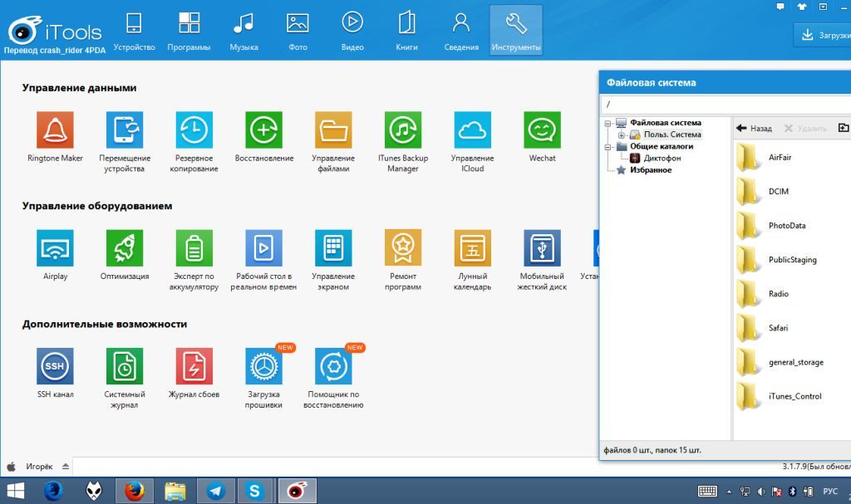851x504 pixels.
Task: Click the iTools logo
Action: (x=54, y=31)
